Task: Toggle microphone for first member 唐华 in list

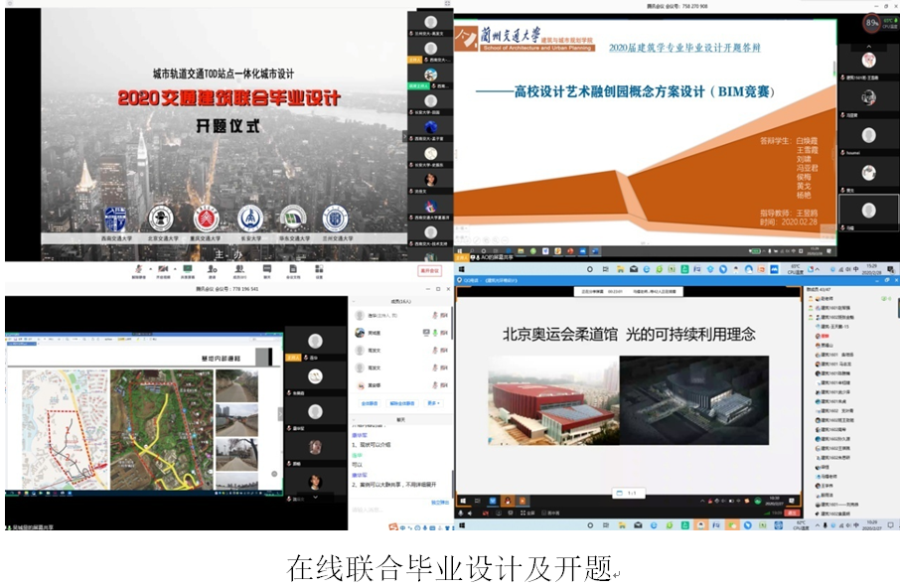Action: click(x=433, y=315)
